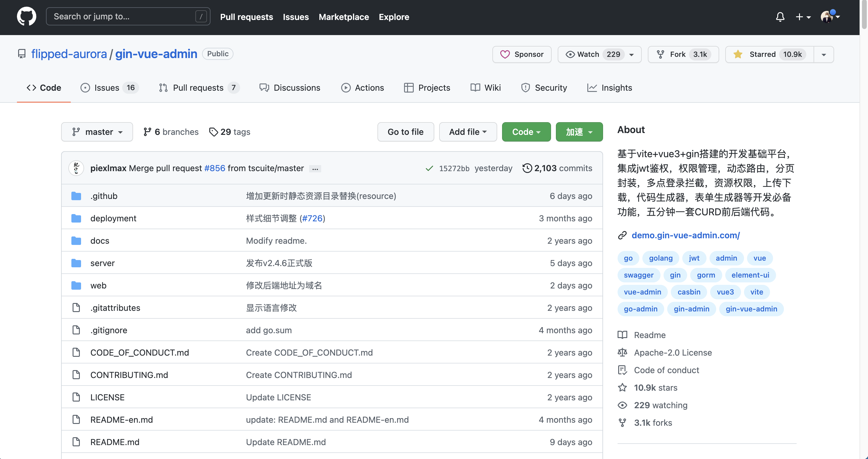Click the green commit status checkmark

[429, 168]
